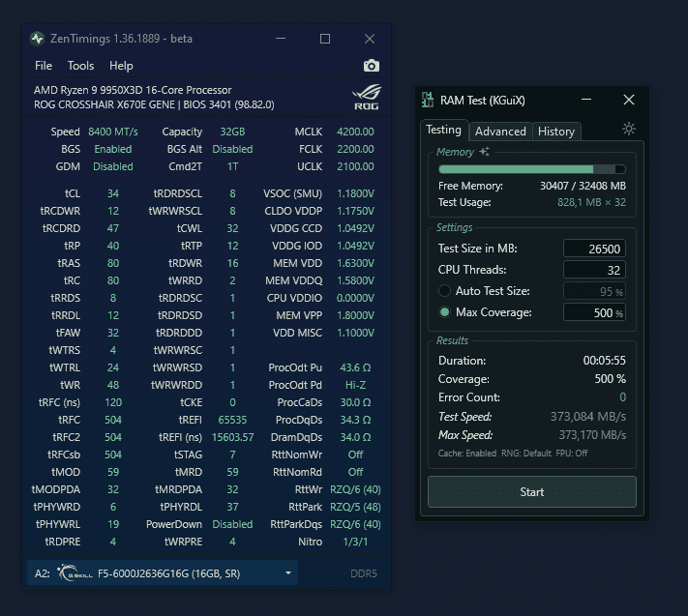Open the Tools menu in ZenTimings
The height and width of the screenshot is (616, 688).
[80, 66]
